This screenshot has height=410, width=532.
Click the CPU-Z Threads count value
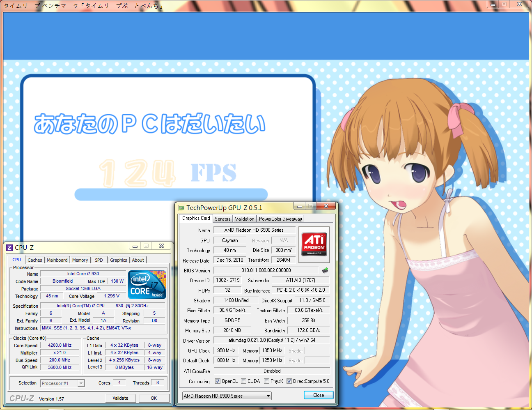click(x=158, y=382)
